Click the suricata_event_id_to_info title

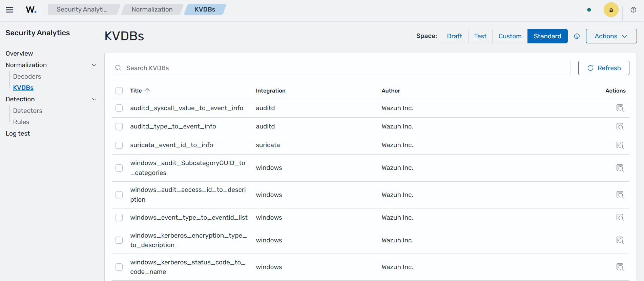pyautogui.click(x=172, y=145)
